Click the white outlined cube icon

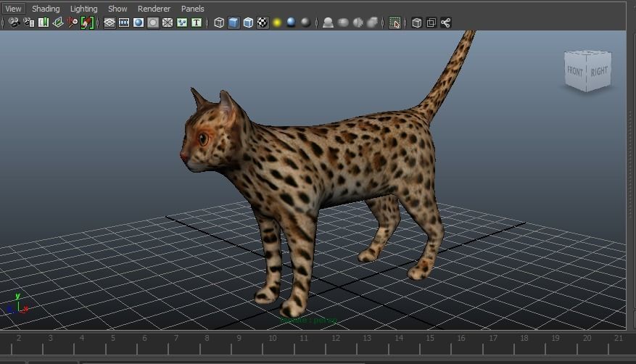coord(416,22)
